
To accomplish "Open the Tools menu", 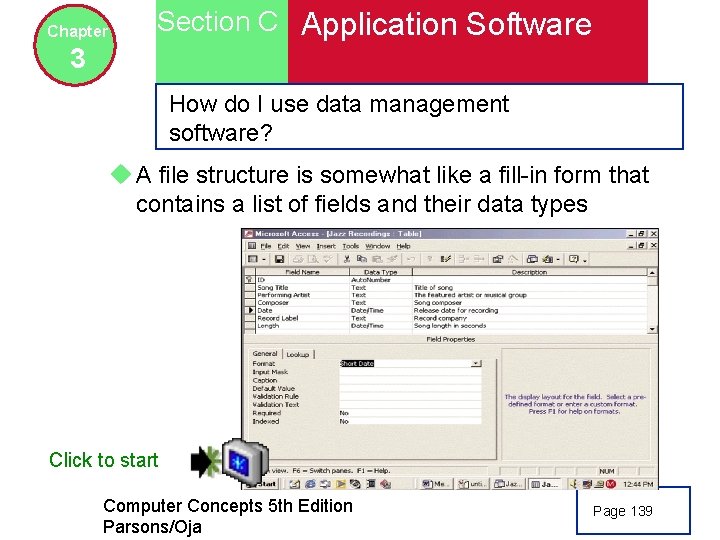I will [x=350, y=246].
